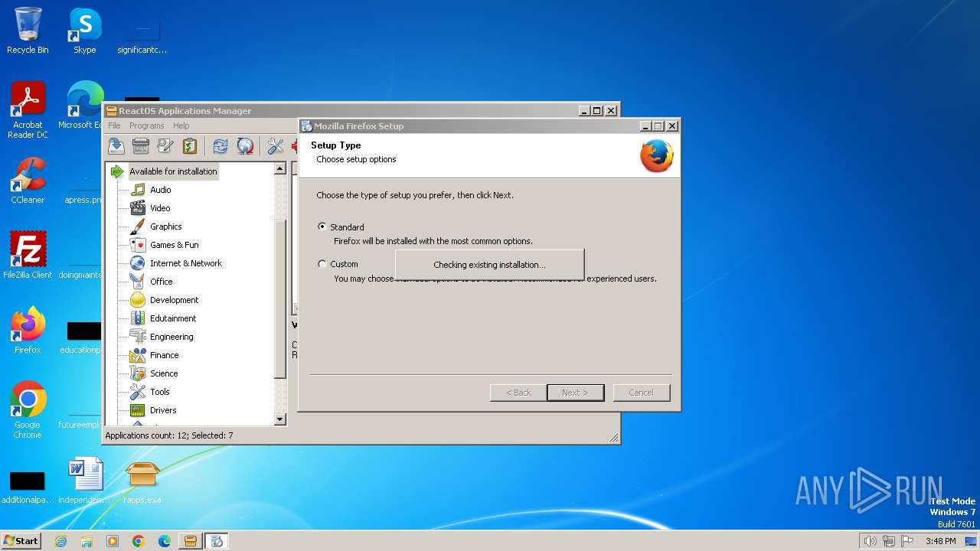Select the Drivers category in the tree
The image size is (980, 551).
click(163, 410)
